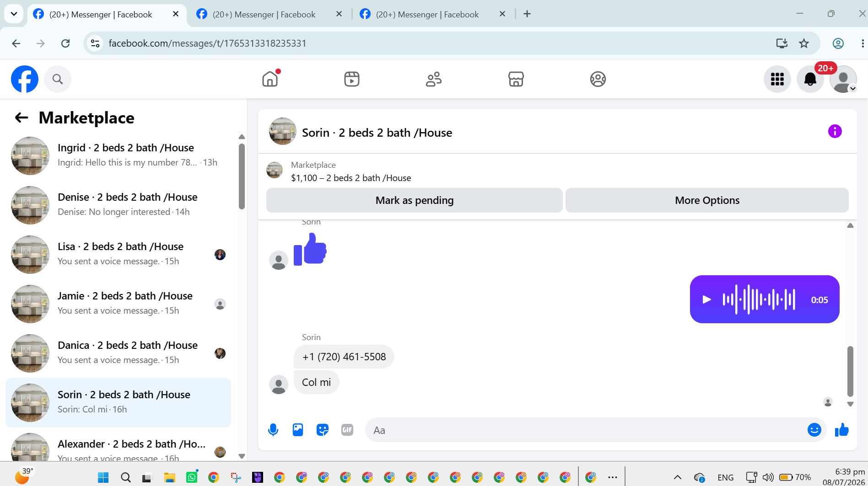Send a thumbs-up like

point(841,430)
